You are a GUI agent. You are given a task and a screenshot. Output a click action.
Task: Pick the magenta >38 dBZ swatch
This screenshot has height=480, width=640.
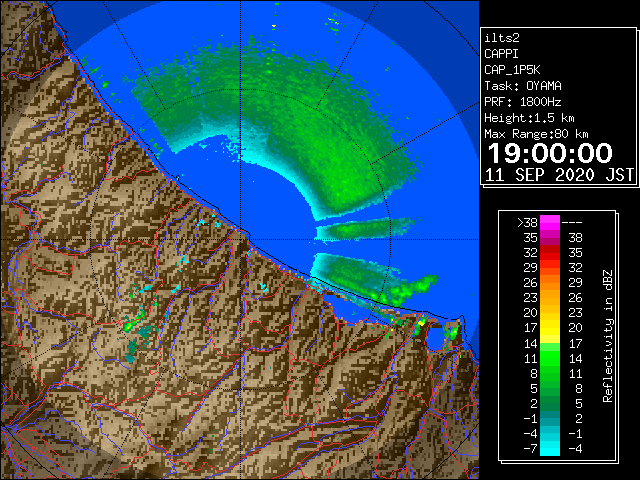[550, 222]
